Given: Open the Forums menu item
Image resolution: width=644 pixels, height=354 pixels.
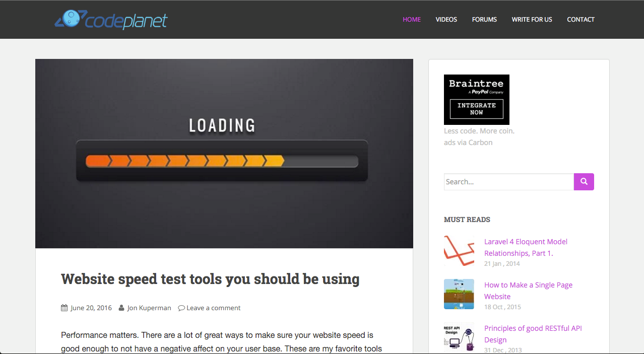Looking at the screenshot, I should 484,20.
